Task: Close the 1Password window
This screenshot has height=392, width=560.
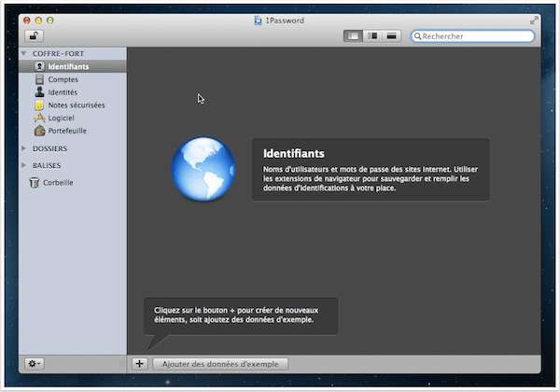Action: [x=27, y=21]
